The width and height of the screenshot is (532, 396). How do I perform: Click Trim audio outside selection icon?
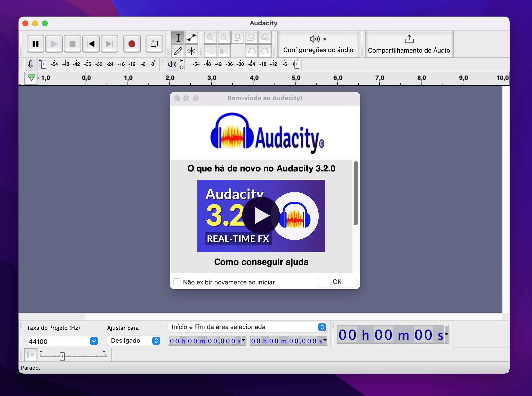211,51
